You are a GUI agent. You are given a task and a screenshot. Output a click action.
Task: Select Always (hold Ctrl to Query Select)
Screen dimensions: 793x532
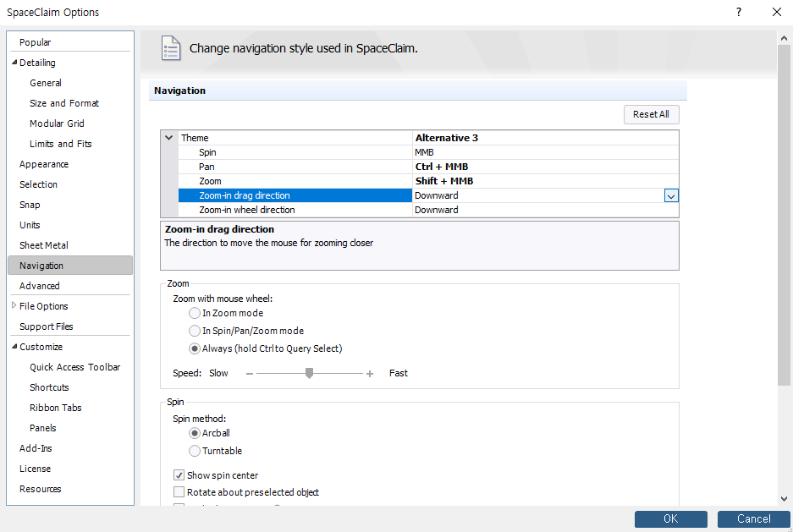[194, 348]
